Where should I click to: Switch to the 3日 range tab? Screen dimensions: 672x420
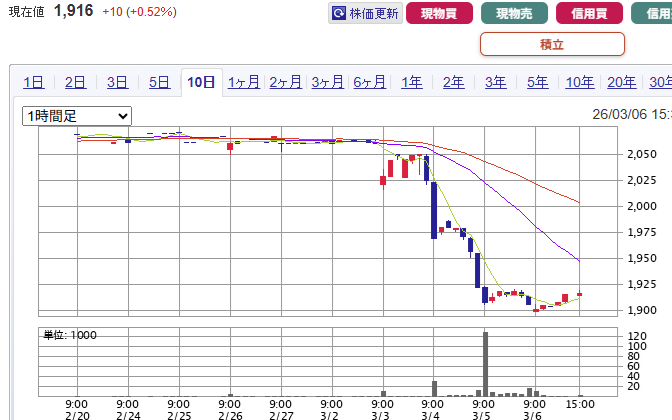pyautogui.click(x=118, y=83)
